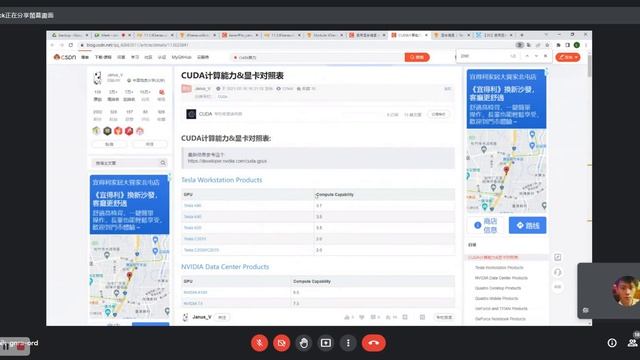Click the floating edit note icon right of the outline
This screenshot has height=360, width=640.
point(558,257)
